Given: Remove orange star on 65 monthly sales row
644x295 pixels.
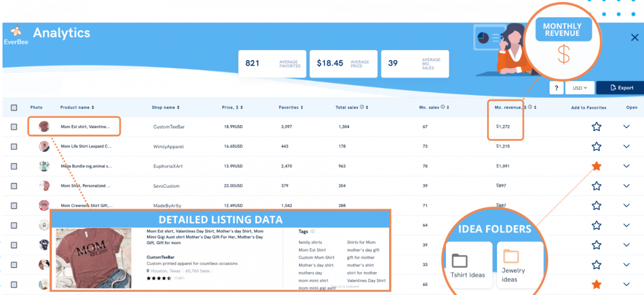Looking at the screenshot, I should [596, 284].
